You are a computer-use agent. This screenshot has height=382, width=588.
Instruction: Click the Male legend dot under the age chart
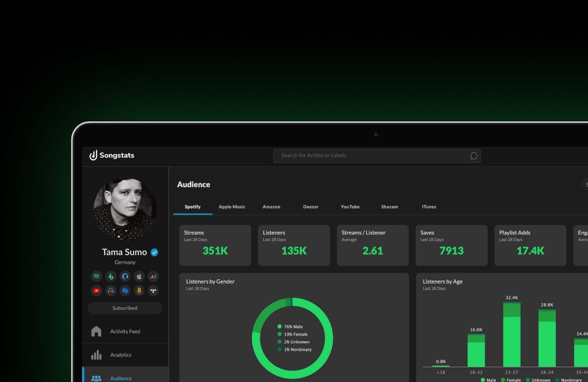[x=483, y=380]
